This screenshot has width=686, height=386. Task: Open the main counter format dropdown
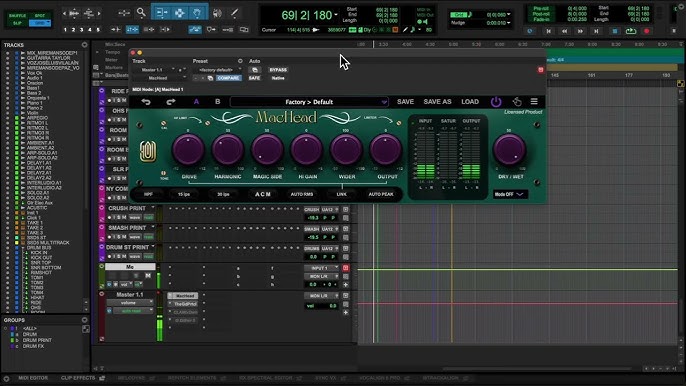[336, 15]
